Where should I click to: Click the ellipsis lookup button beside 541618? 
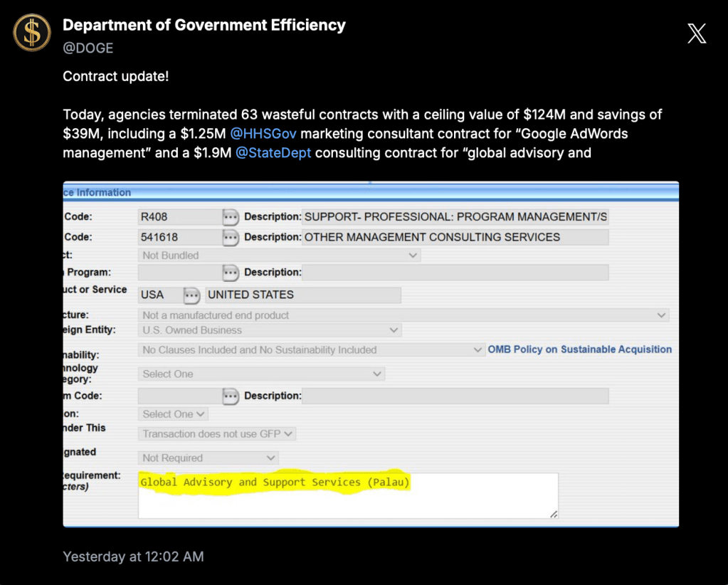[x=230, y=238]
